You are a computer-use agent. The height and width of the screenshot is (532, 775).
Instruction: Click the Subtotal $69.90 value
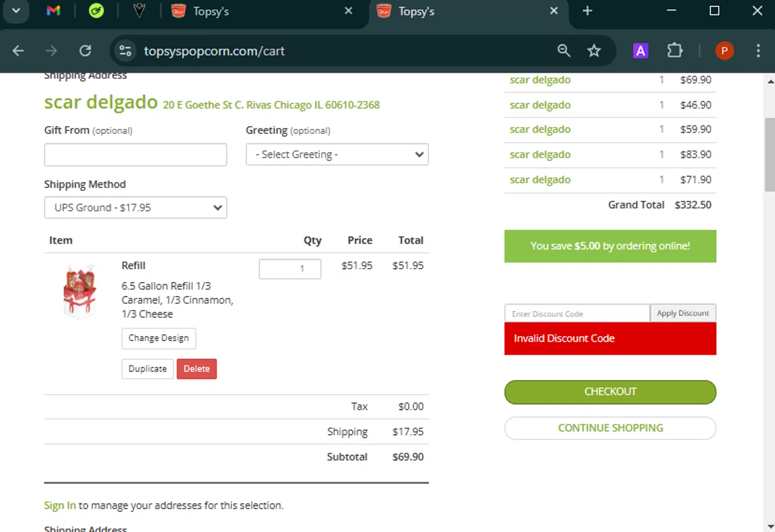tap(408, 457)
